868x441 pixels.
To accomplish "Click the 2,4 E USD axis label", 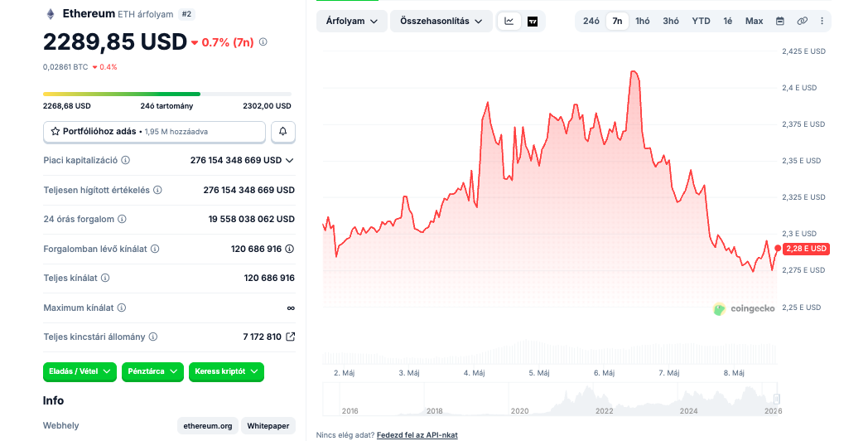I will click(x=799, y=88).
